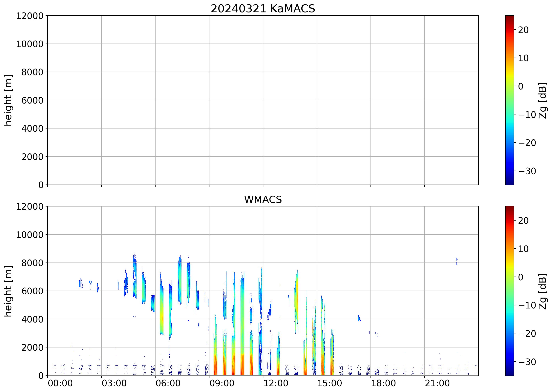The height and width of the screenshot is (392, 552).
Task: Click the 12000 tick label on KaMACS plot
Action: pyautogui.click(x=30, y=16)
